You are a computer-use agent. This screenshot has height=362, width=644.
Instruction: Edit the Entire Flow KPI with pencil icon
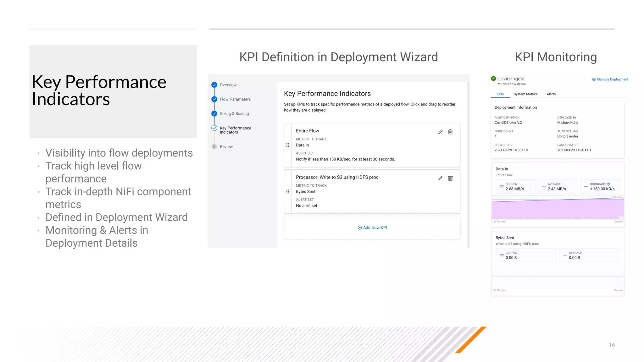pos(440,132)
